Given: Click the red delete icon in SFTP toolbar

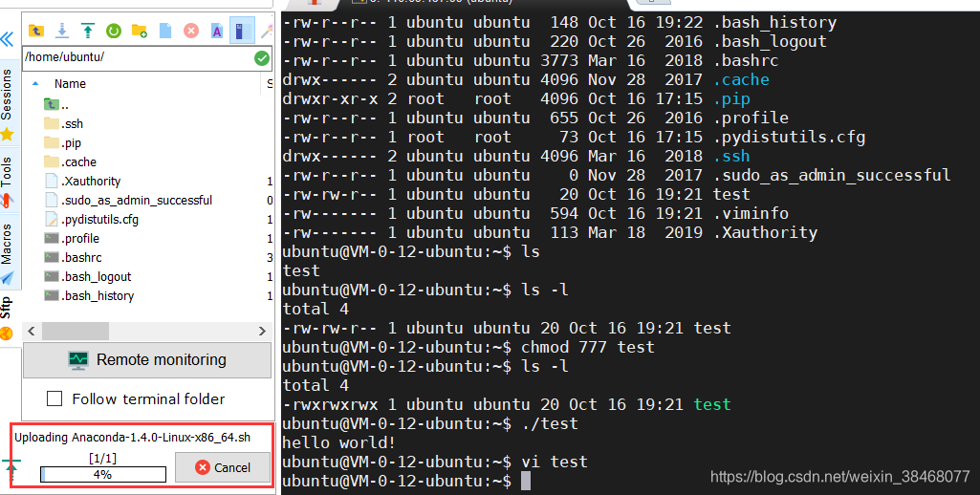Looking at the screenshot, I should [x=191, y=30].
